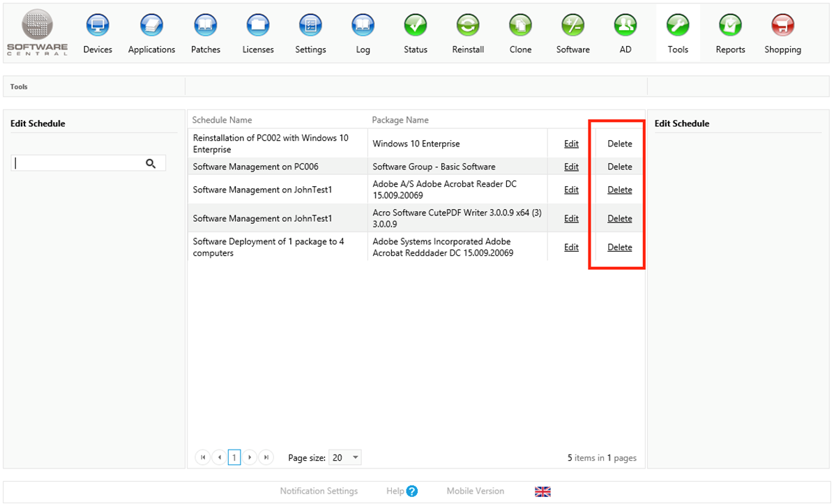Expand the Page size dropdown
Viewport: 834px width, 504px height.
point(356,458)
